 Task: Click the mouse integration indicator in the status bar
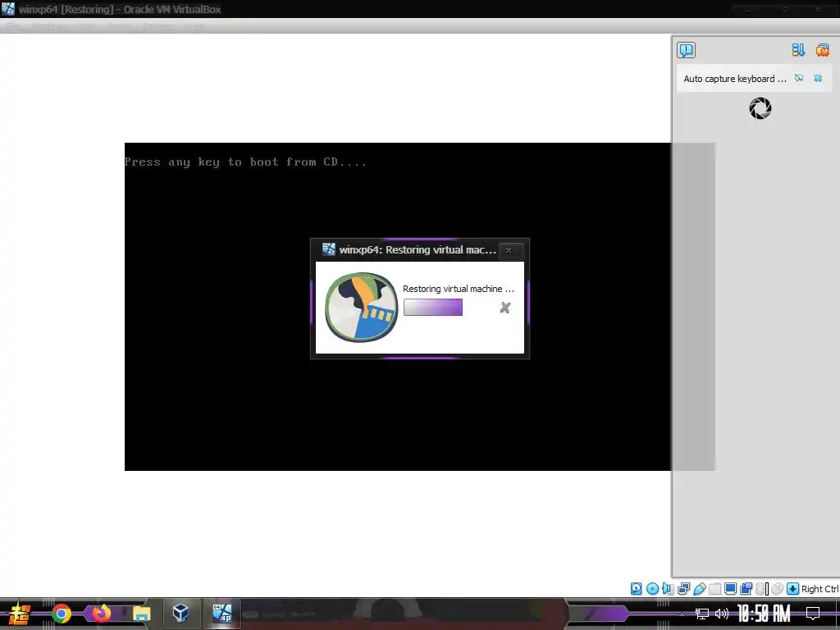[x=778, y=589]
